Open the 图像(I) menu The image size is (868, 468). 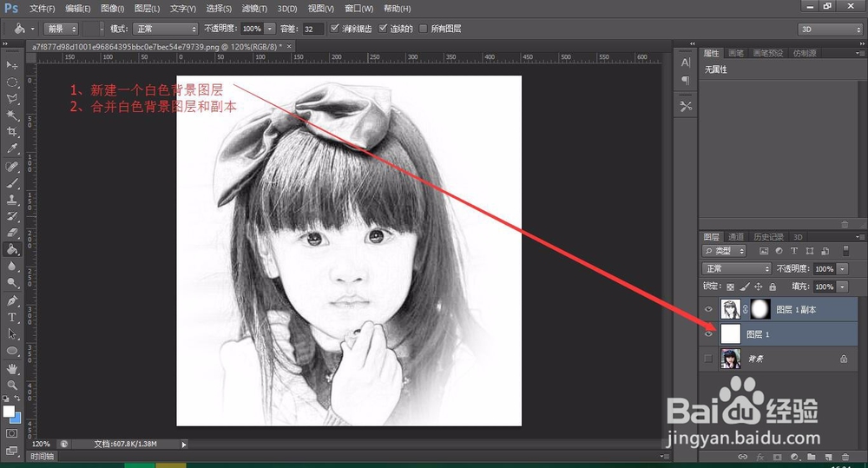[113, 9]
